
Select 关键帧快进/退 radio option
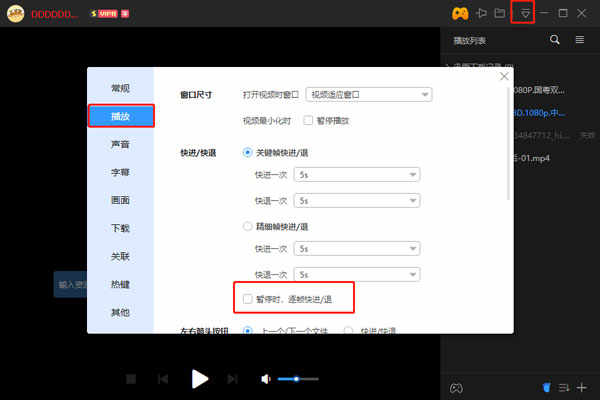tap(248, 152)
